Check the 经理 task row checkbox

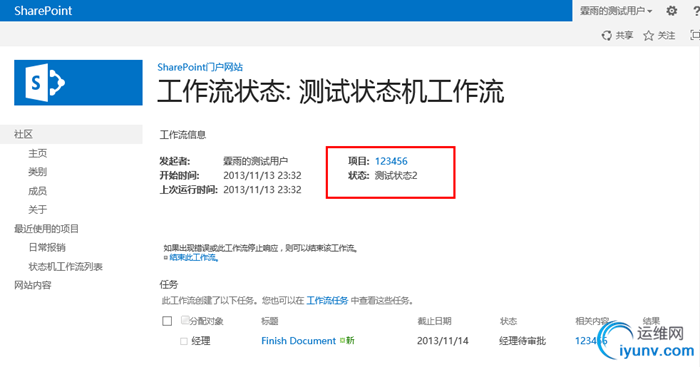[183, 341]
